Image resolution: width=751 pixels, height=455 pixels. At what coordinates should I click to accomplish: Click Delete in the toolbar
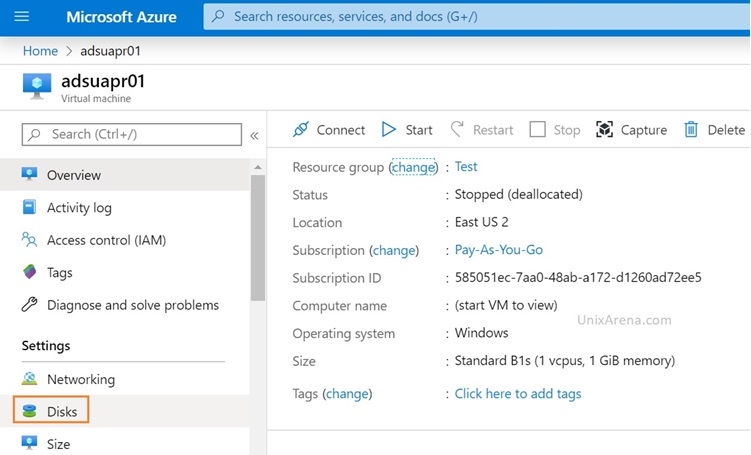pyautogui.click(x=715, y=130)
